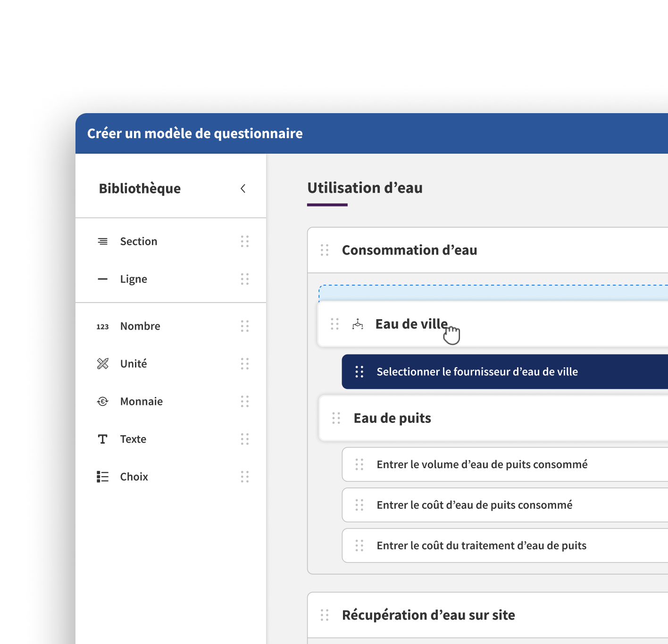Click the Choix library item label
668x644 pixels.
[x=134, y=477]
